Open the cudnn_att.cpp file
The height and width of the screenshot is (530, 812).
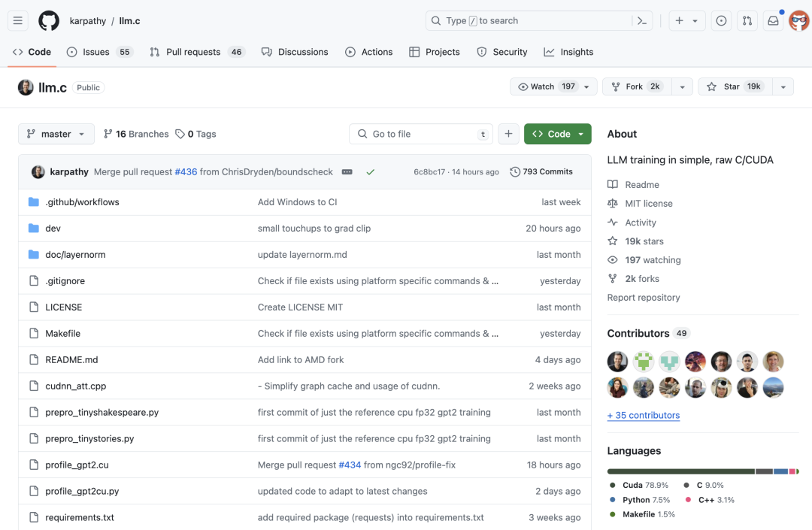76,386
